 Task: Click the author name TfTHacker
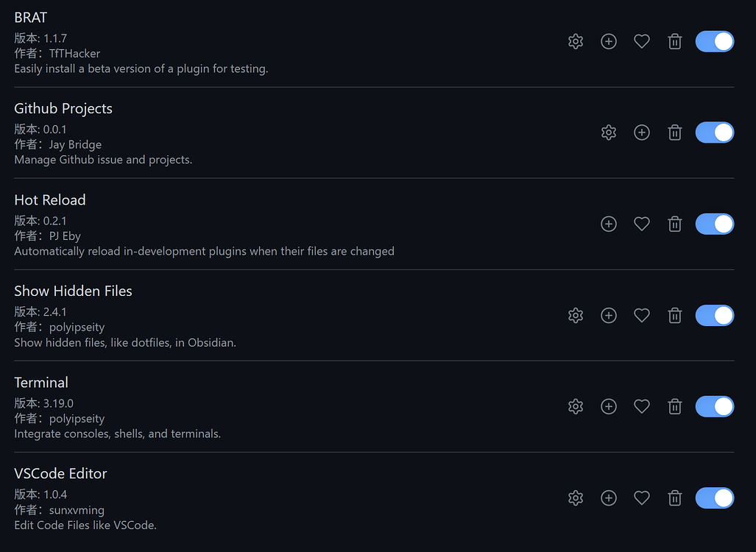click(x=74, y=53)
